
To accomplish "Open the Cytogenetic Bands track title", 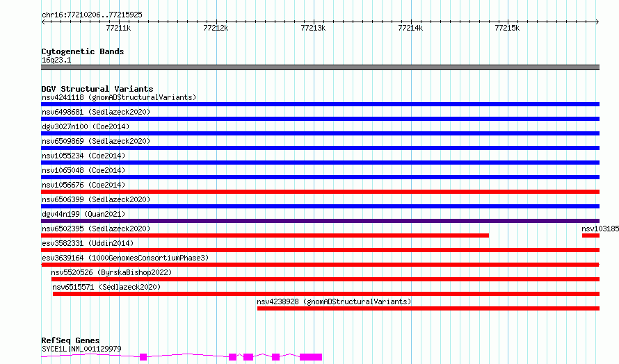I will [83, 51].
